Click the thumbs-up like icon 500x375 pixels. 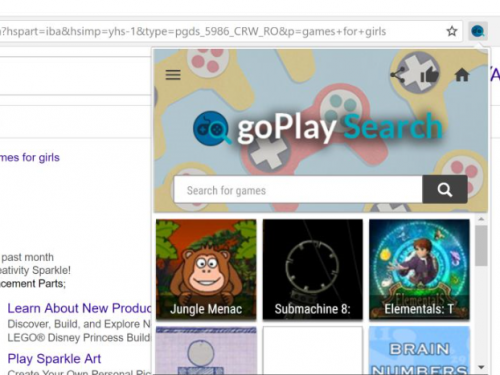point(429,75)
